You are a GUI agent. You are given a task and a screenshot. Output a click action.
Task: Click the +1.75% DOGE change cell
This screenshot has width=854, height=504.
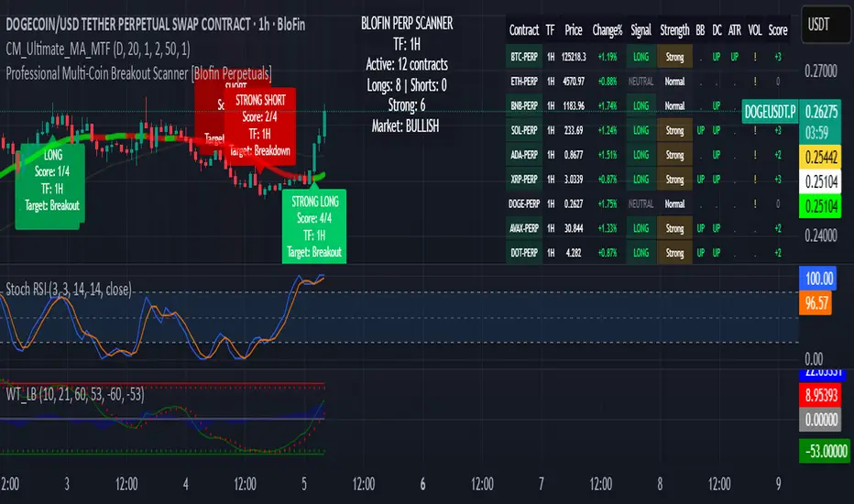pyautogui.click(x=608, y=203)
